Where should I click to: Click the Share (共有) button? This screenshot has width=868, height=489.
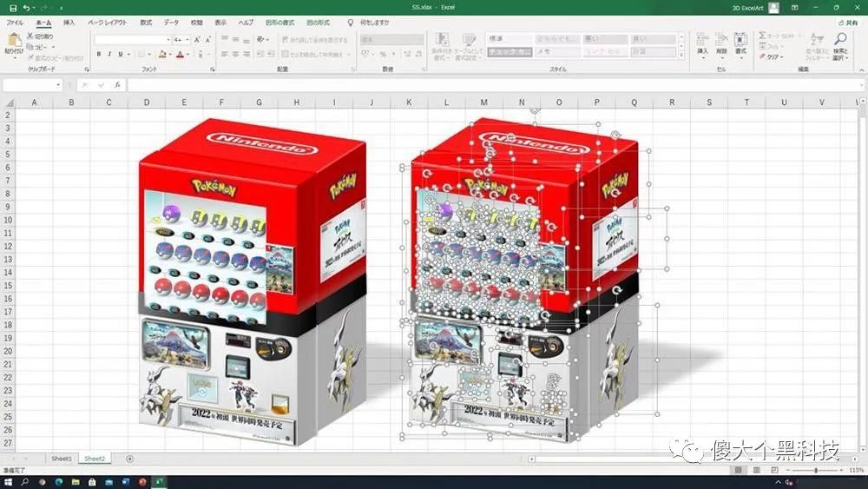pyautogui.click(x=848, y=23)
